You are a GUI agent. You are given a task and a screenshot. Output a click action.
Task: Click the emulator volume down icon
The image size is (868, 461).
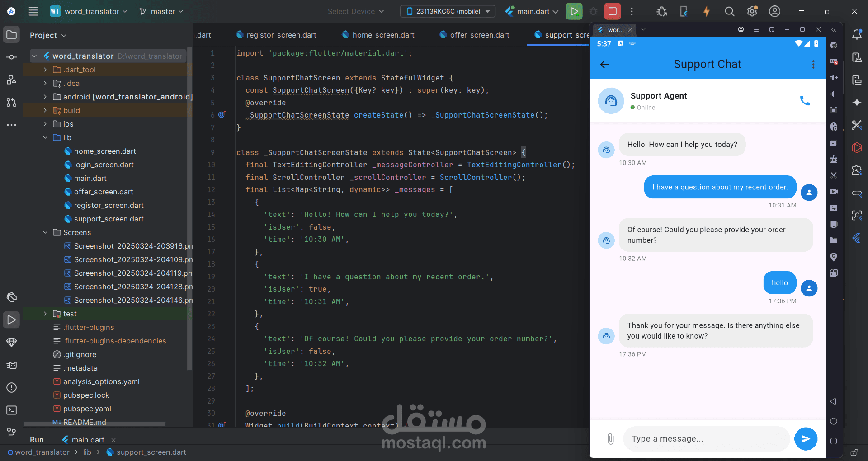click(x=834, y=94)
